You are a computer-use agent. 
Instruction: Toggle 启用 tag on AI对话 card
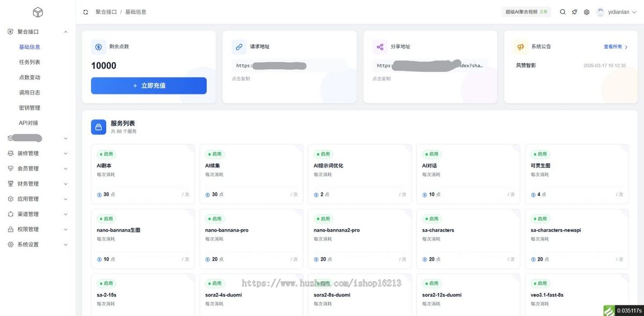coord(431,154)
